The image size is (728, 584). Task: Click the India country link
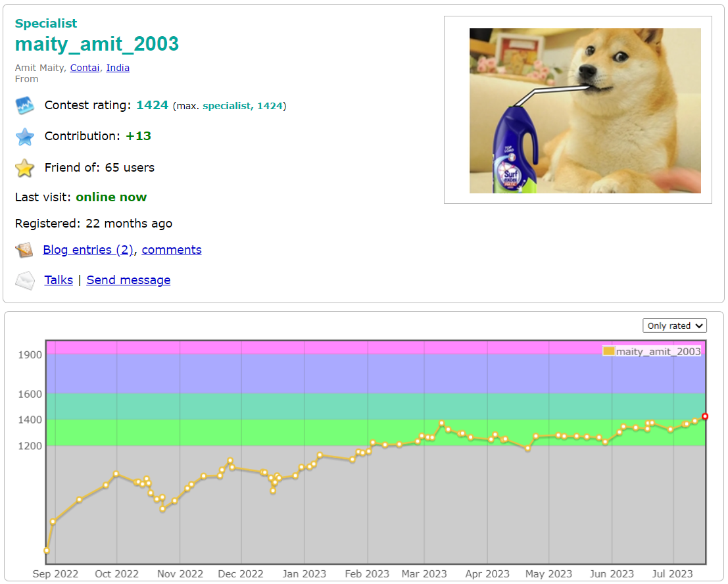[118, 68]
